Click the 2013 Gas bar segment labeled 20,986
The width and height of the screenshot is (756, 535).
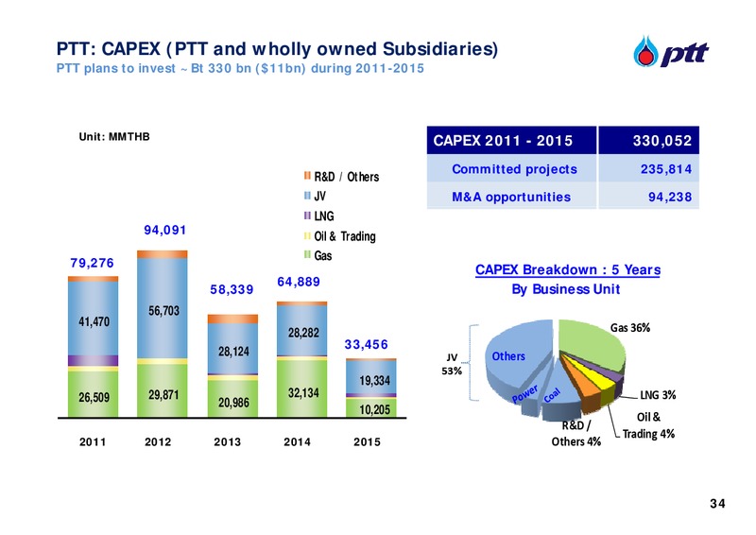(x=232, y=399)
